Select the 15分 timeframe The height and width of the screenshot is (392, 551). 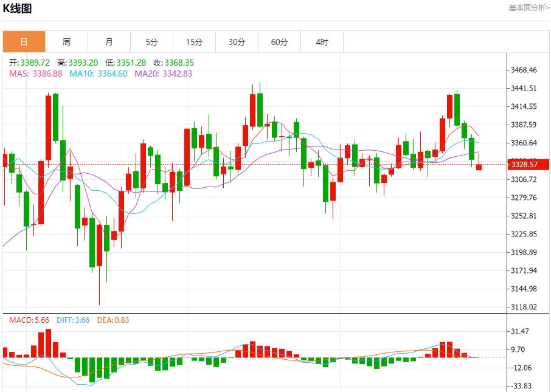click(194, 42)
